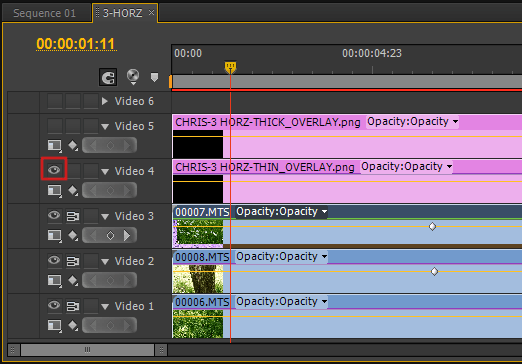This screenshot has height=364, width=522.
Task: Set display style for Video 4
Action: coord(55,190)
